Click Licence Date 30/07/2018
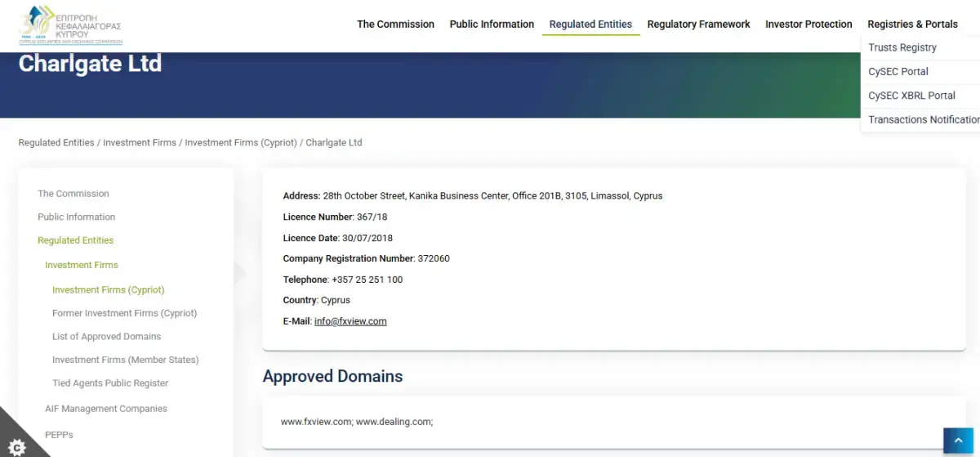Image resolution: width=980 pixels, height=457 pixels. 338,238
